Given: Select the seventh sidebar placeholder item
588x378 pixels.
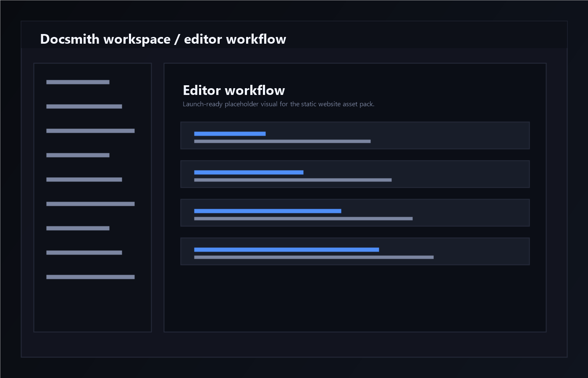Looking at the screenshot, I should pyautogui.click(x=77, y=228).
